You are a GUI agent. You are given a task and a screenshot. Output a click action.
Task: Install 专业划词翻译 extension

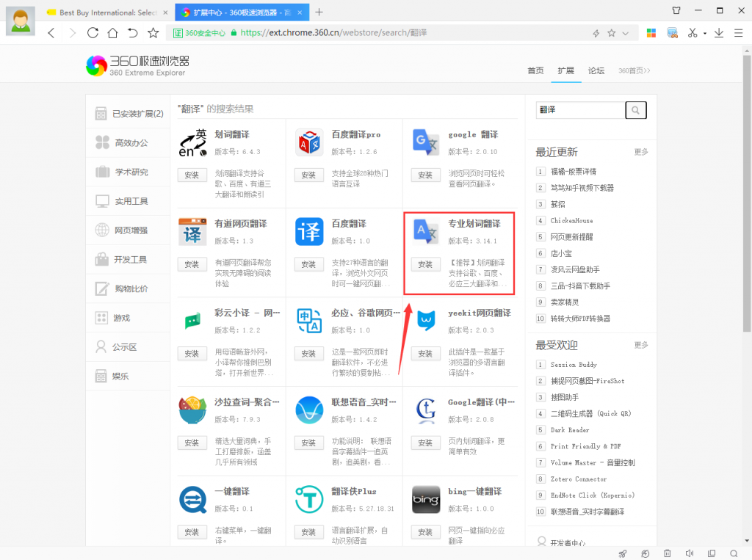[425, 264]
